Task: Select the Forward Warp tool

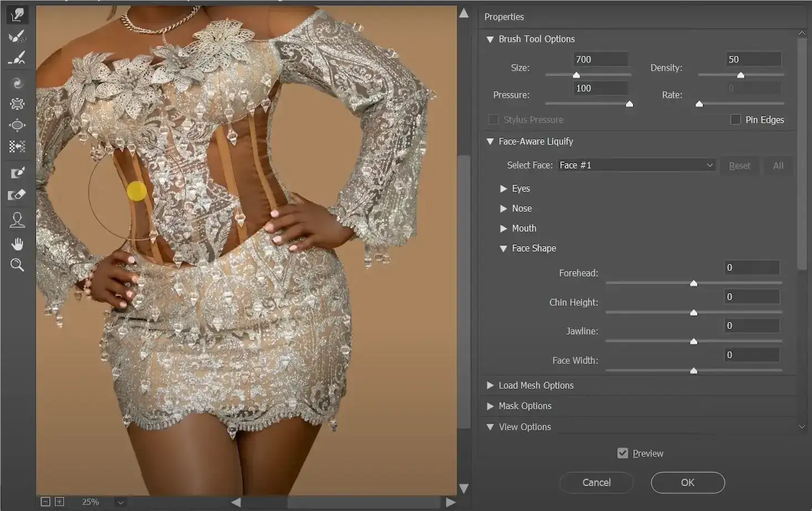Action: click(17, 14)
